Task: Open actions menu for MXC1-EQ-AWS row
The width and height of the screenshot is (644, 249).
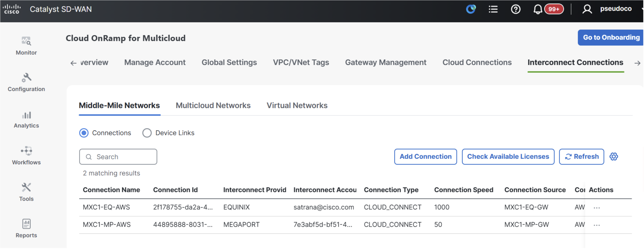Action: [x=597, y=208]
